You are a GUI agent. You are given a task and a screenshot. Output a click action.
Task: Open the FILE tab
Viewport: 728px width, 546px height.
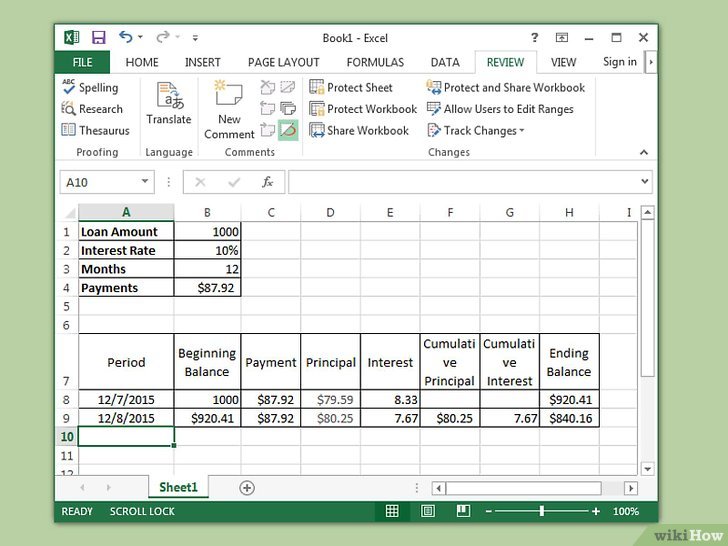coord(82,62)
